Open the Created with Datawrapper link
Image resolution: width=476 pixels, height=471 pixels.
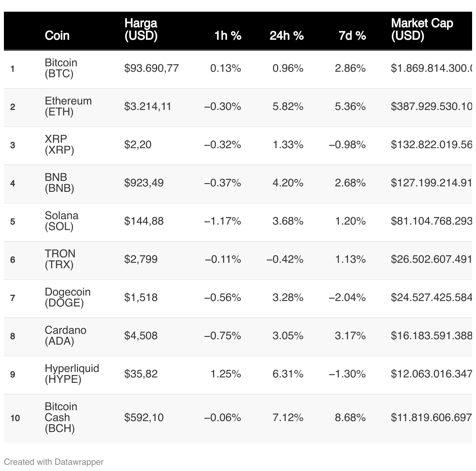pyautogui.click(x=54, y=462)
